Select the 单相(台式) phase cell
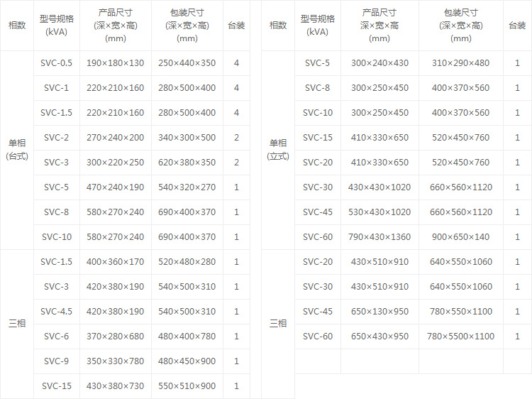Image resolution: width=532 pixels, height=399 pixels. tap(17, 149)
